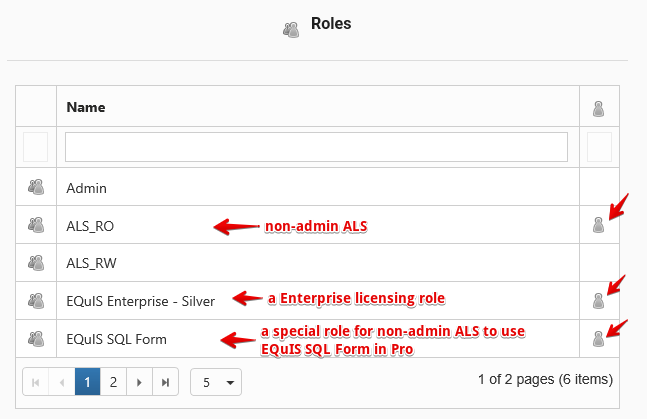Viewport: 647px width, 419px height.
Task: Select the ALS_RO role name
Action: [90, 226]
